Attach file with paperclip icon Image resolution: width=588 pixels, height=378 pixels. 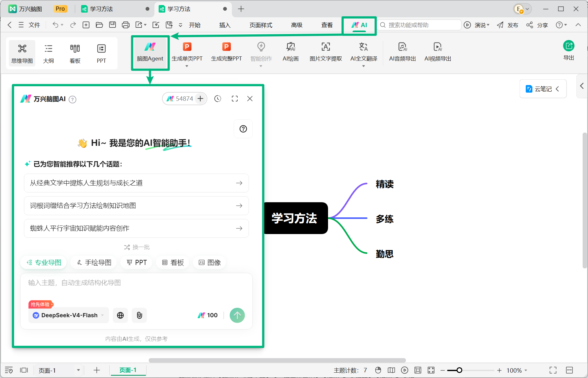tap(139, 315)
